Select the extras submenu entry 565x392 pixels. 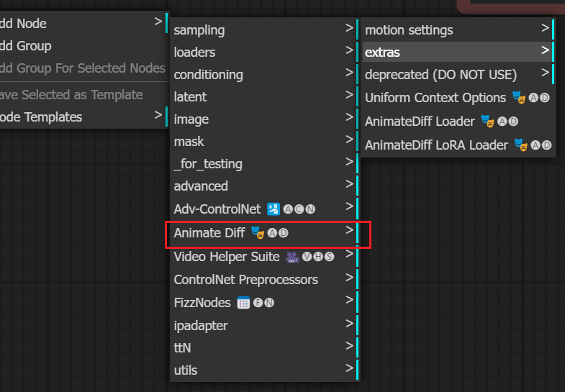click(382, 53)
